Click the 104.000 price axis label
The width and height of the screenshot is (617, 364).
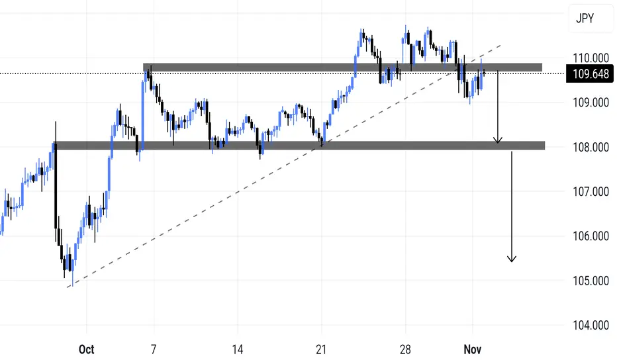[x=591, y=326]
